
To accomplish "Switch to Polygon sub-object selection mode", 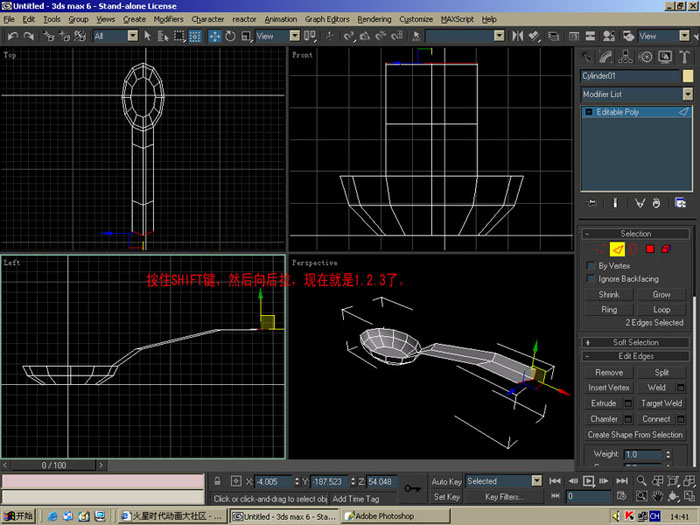I will 650,249.
